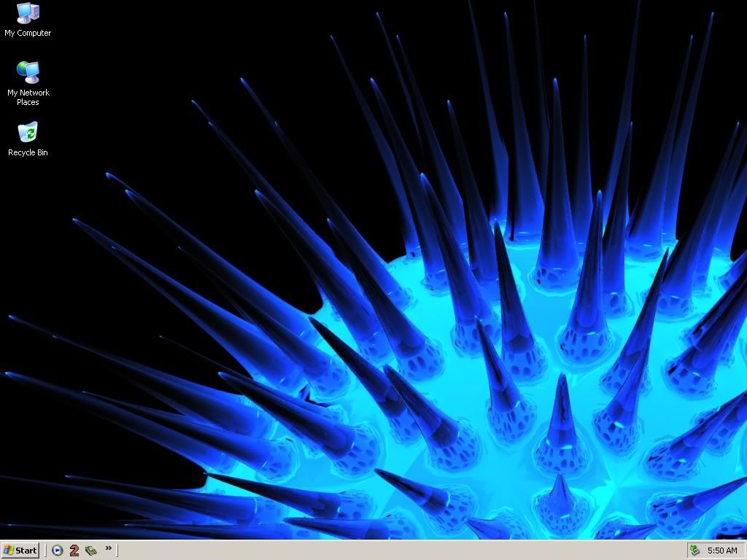
Task: Open the Start menu
Action: click(x=20, y=551)
